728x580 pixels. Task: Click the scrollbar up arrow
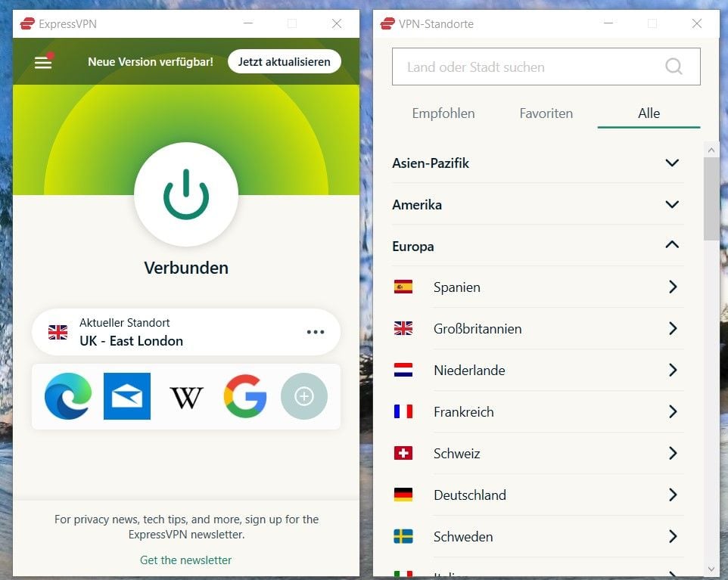tap(711, 150)
